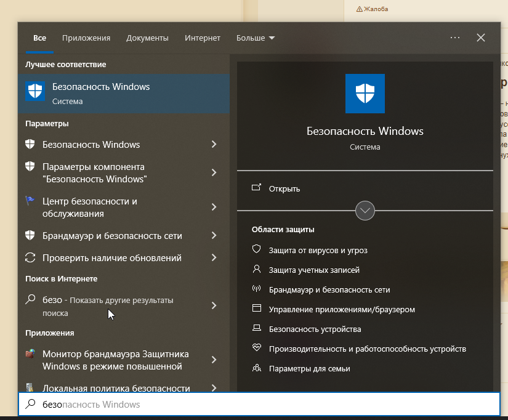Click window icon for Управление приложениями/браузером
The height and width of the screenshot is (420, 508).
[257, 308]
